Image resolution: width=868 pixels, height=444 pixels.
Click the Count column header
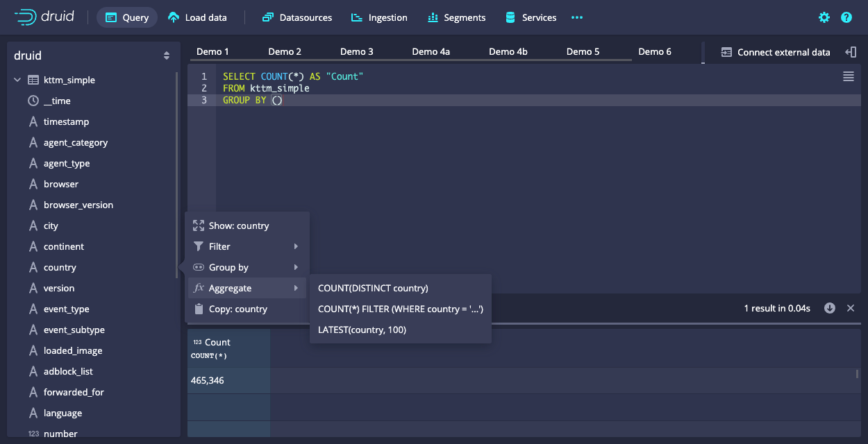coord(217,342)
